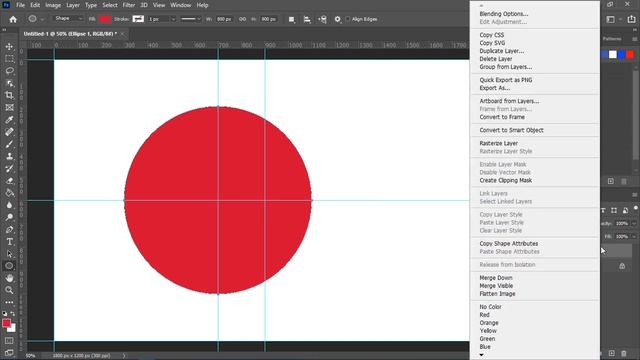Select the History Brush tool
Viewport: 640px width, 360px height.
pos(9,169)
